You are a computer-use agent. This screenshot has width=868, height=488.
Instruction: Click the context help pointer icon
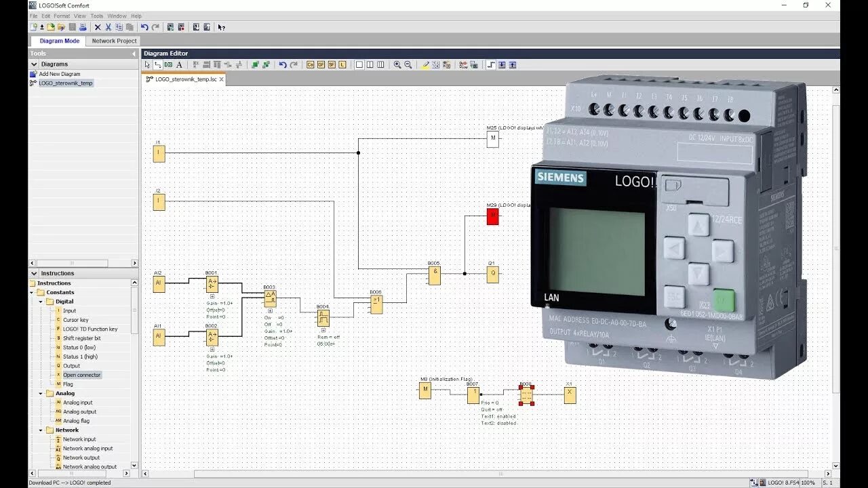click(x=221, y=27)
